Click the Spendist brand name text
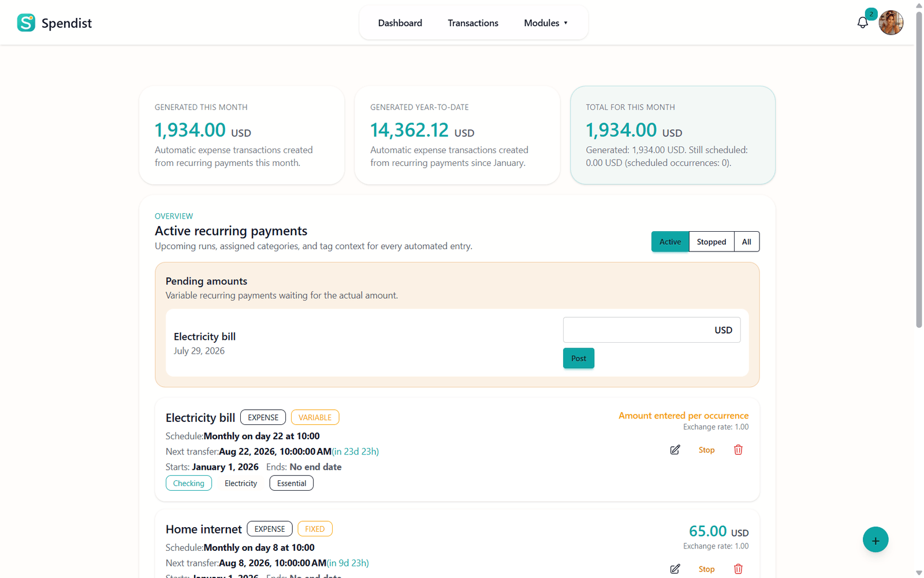Viewport: 924px width, 578px height. tap(66, 23)
